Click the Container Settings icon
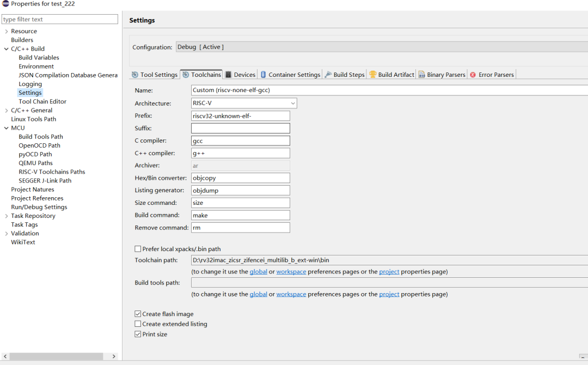The image size is (588, 365). [264, 75]
